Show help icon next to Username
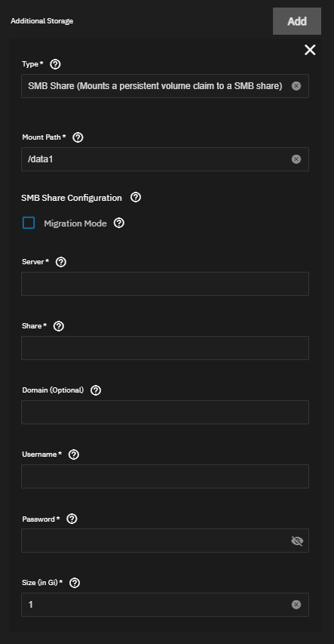The width and height of the screenshot is (334, 644). click(74, 454)
